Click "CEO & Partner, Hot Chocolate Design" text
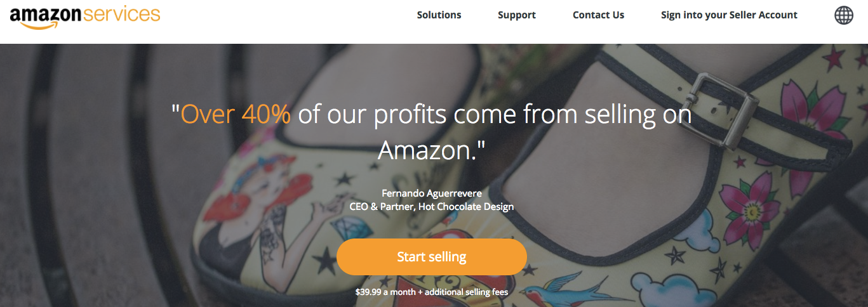 (431, 207)
